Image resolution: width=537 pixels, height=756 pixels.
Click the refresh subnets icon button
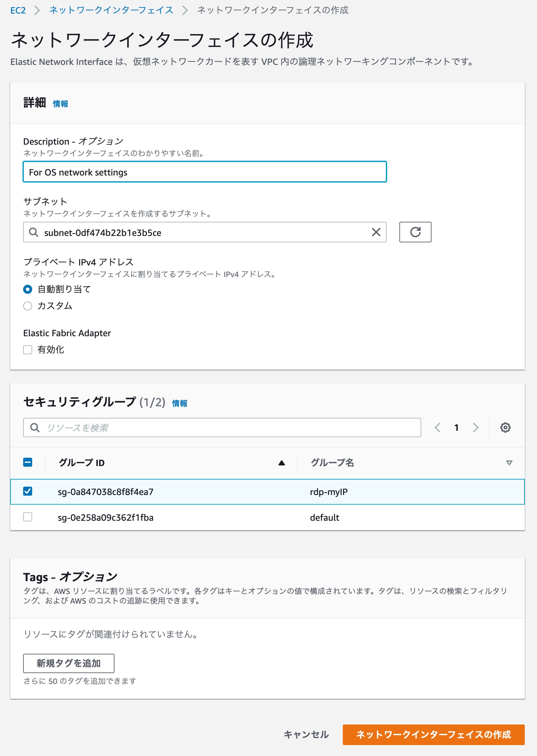pos(415,232)
